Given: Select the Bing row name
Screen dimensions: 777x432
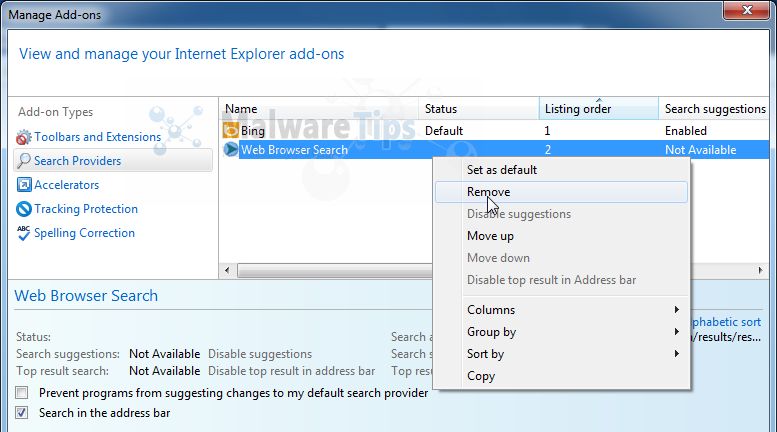Looking at the screenshot, I should 253,131.
